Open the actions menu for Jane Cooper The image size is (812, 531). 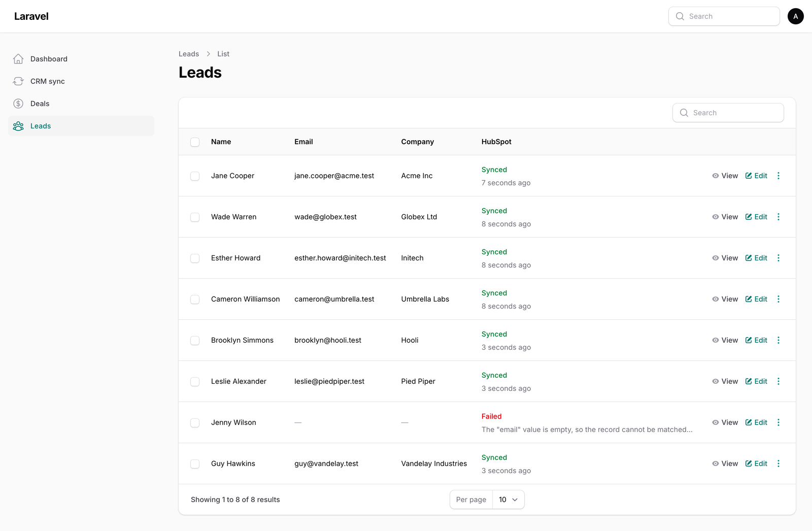779,176
